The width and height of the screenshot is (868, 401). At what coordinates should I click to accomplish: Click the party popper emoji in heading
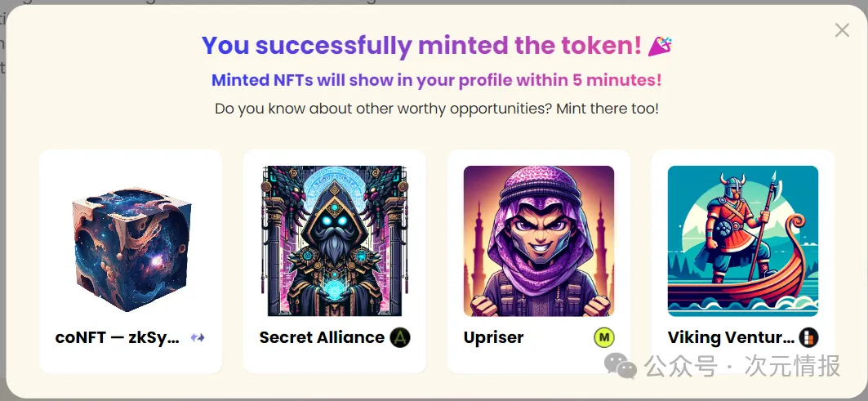pos(661,46)
